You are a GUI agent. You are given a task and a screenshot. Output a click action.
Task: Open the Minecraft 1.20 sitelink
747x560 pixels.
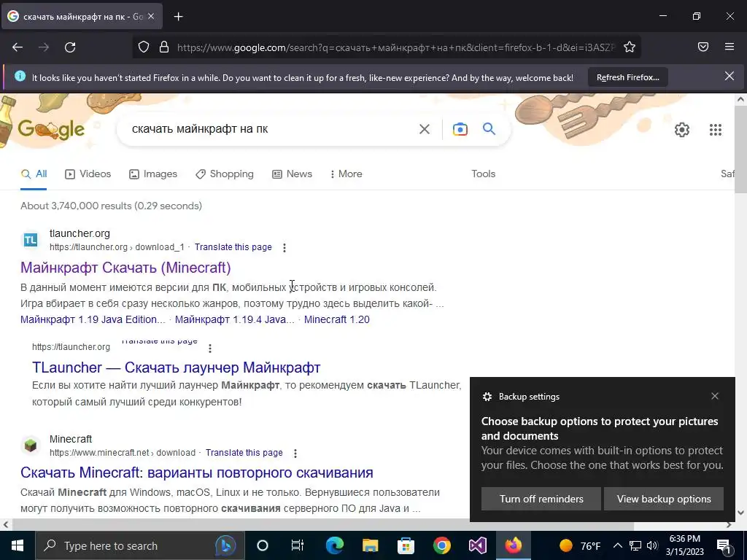337,319
